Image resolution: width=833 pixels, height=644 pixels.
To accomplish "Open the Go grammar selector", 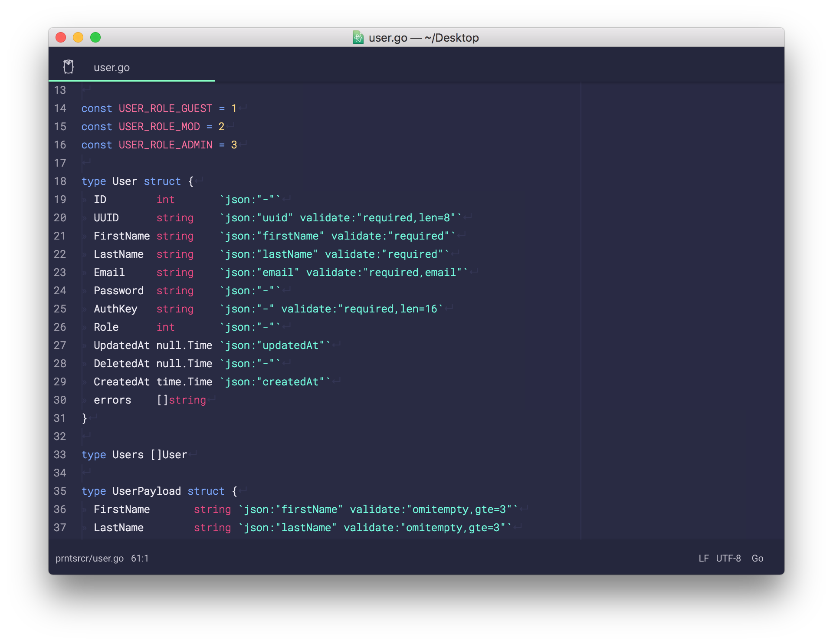I will click(757, 559).
